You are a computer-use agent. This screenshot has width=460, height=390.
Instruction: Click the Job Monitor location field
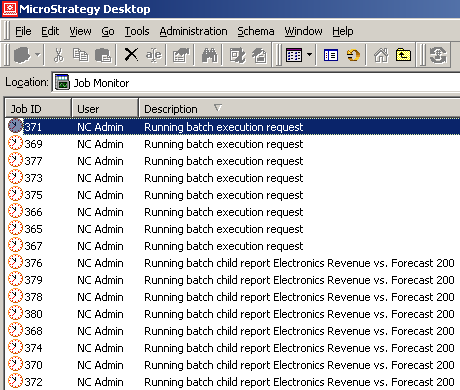click(x=256, y=82)
